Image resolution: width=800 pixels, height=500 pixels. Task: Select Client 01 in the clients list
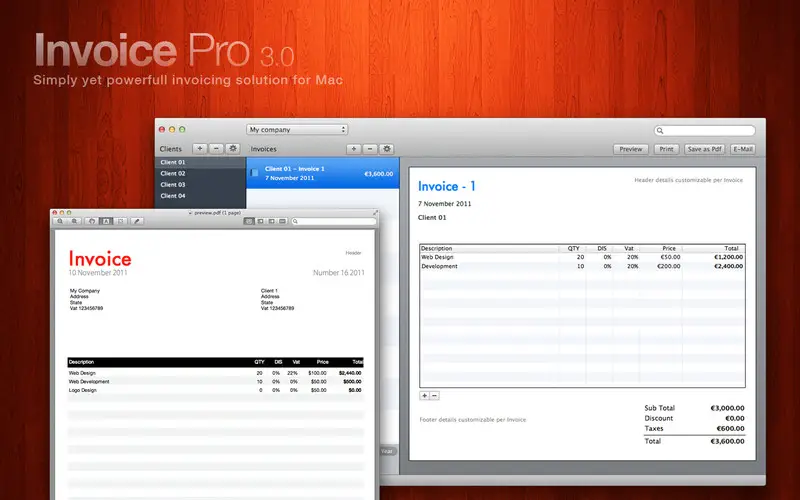200,162
